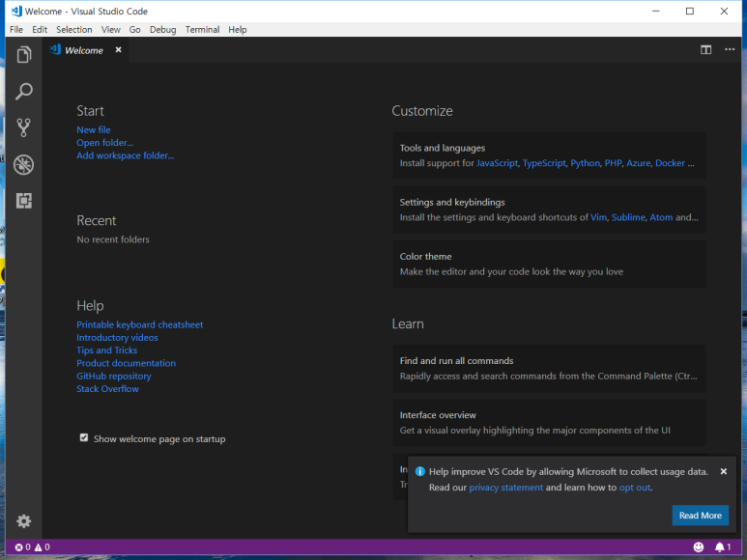Viewport: 747px width, 560px height.
Task: Click the New file link
Action: click(94, 129)
